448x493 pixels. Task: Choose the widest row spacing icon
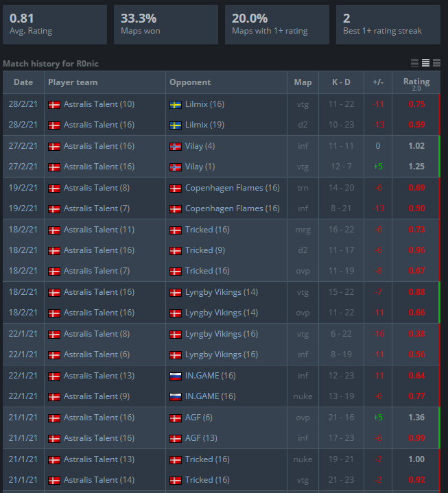click(x=436, y=63)
